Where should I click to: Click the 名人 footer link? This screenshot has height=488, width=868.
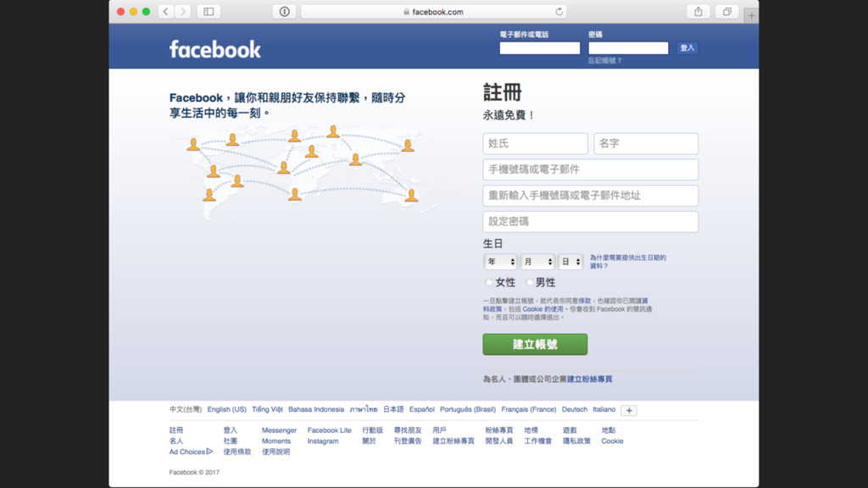176,441
